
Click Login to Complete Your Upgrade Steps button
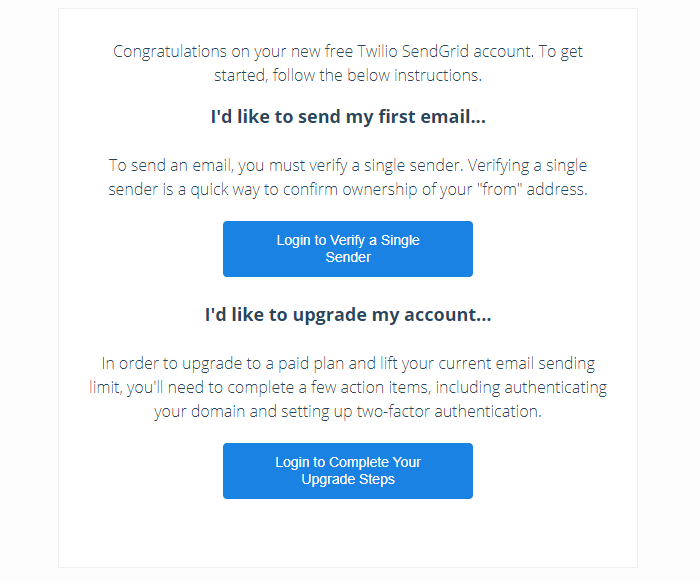tap(348, 470)
